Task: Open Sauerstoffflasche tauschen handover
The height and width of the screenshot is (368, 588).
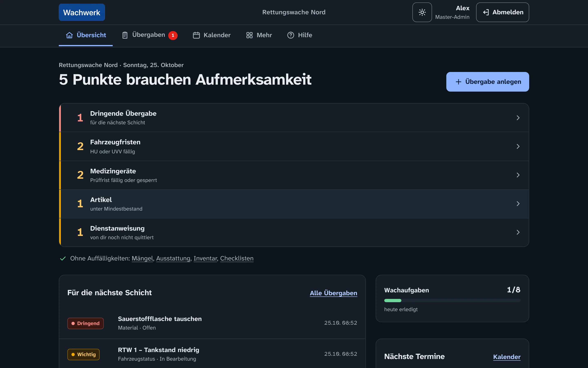Action: (x=212, y=323)
